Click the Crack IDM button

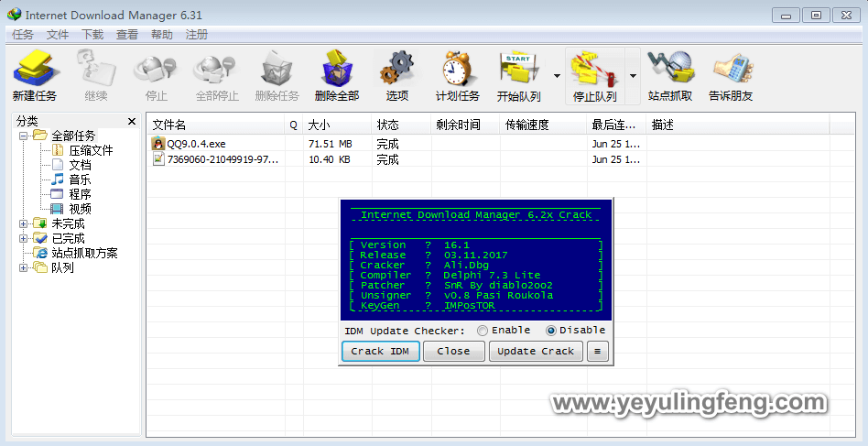point(380,351)
